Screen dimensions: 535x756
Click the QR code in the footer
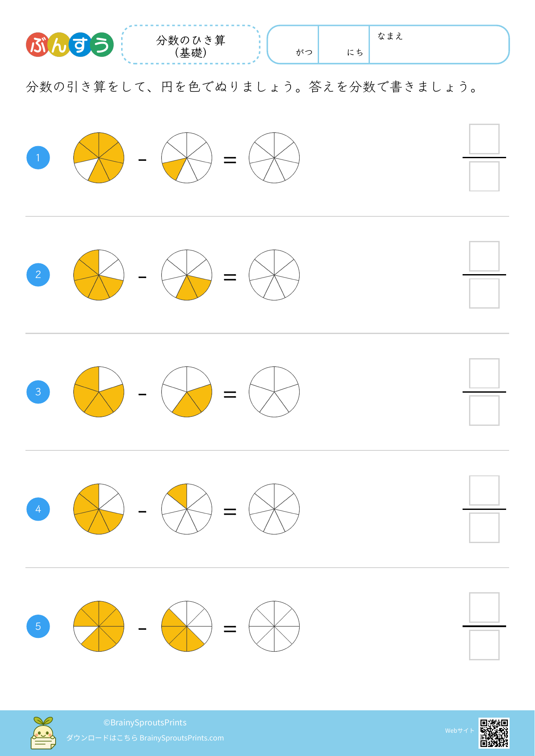point(494,733)
